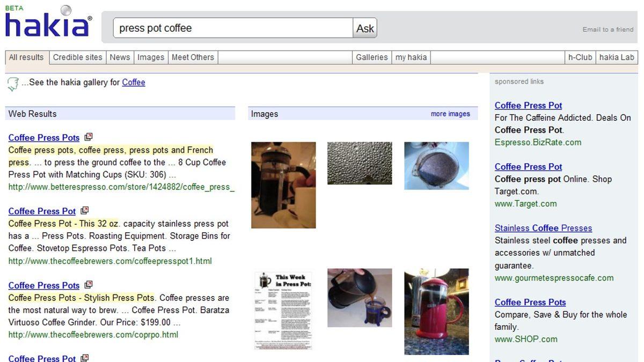
Task: Click the search box containing press pot coffee
Action: pyautogui.click(x=232, y=28)
